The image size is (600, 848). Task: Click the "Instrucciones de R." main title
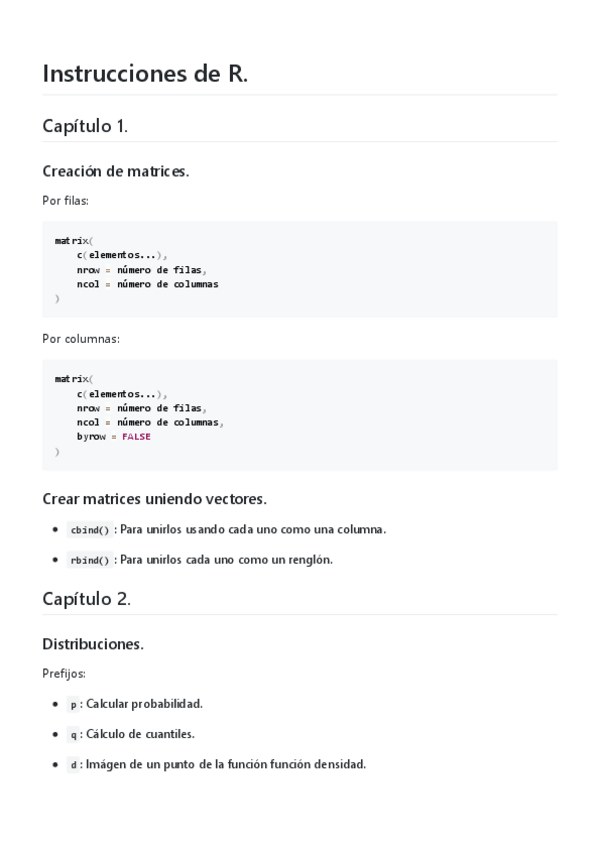145,73
